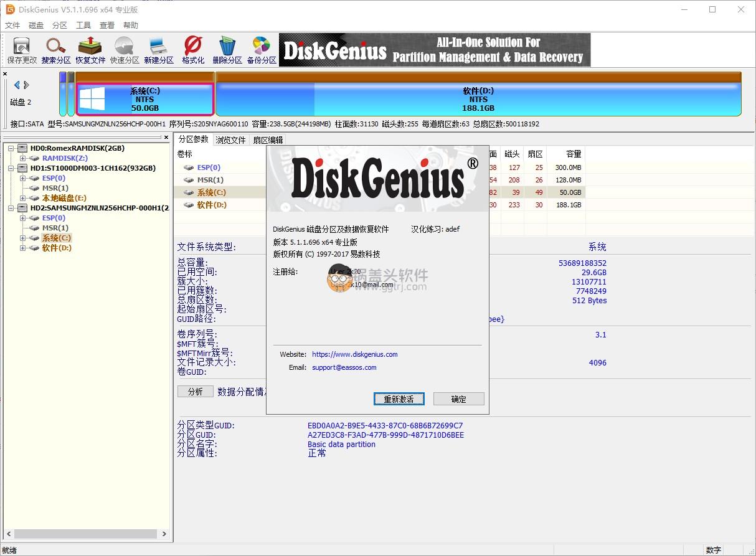Open the 分区 menu
756x556 pixels.
click(60, 26)
